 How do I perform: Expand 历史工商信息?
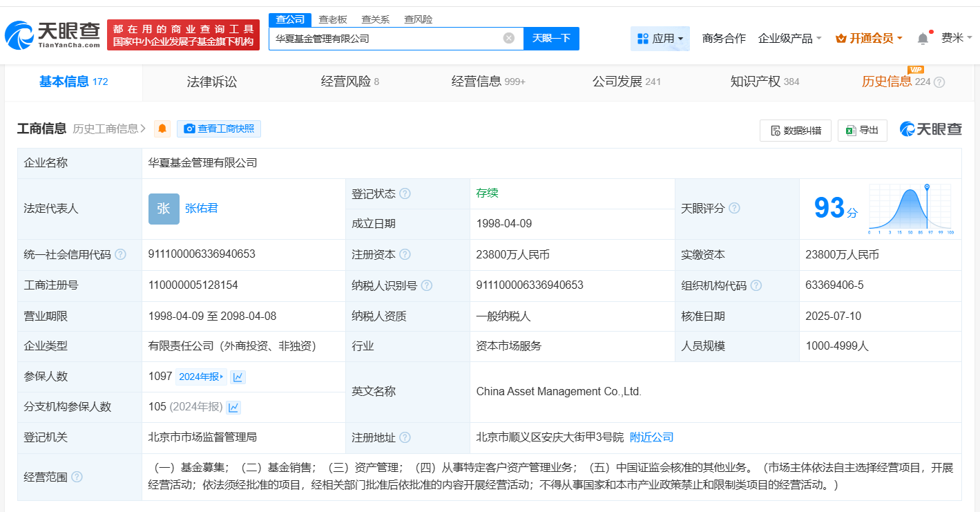pos(109,129)
